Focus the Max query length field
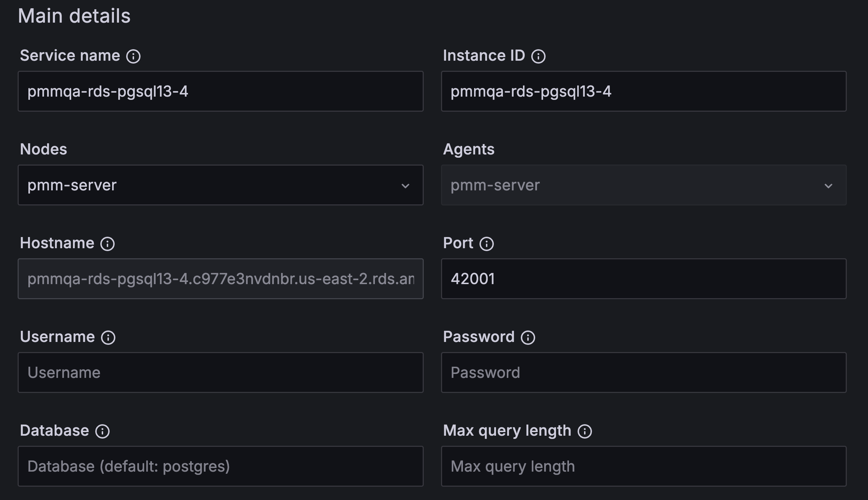 [x=643, y=466]
